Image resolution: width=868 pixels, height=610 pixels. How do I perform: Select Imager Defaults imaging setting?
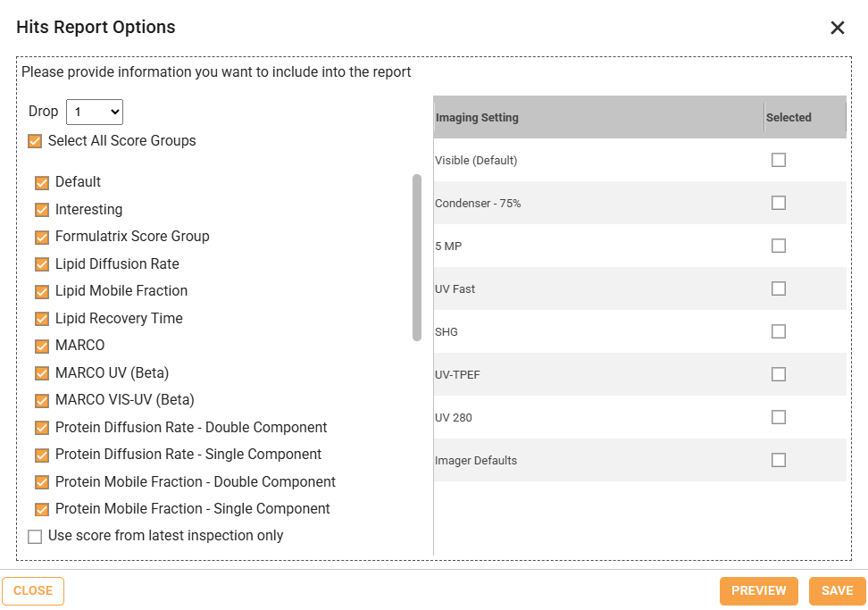click(x=779, y=460)
